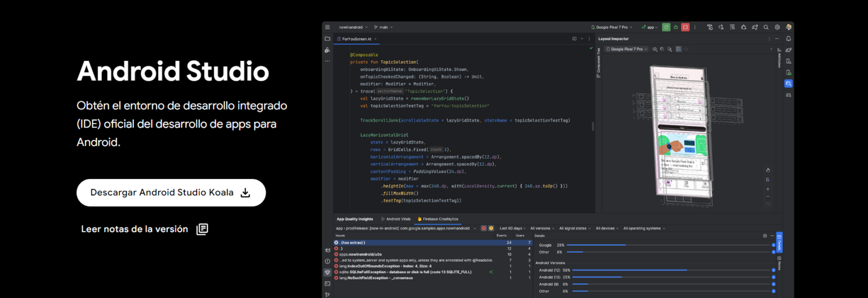Viewport: 868px width, 298px height.
Task: Toggle the view options eye in Layout Inspector
Action: pos(654,49)
